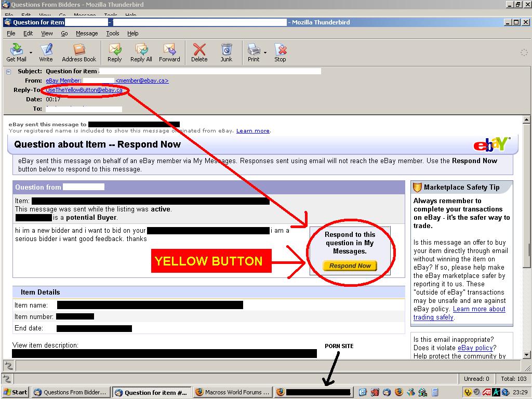Image resolution: width=532 pixels, height=399 pixels.
Task: Click the 'eBay Member:' sender link
Action: (64, 81)
